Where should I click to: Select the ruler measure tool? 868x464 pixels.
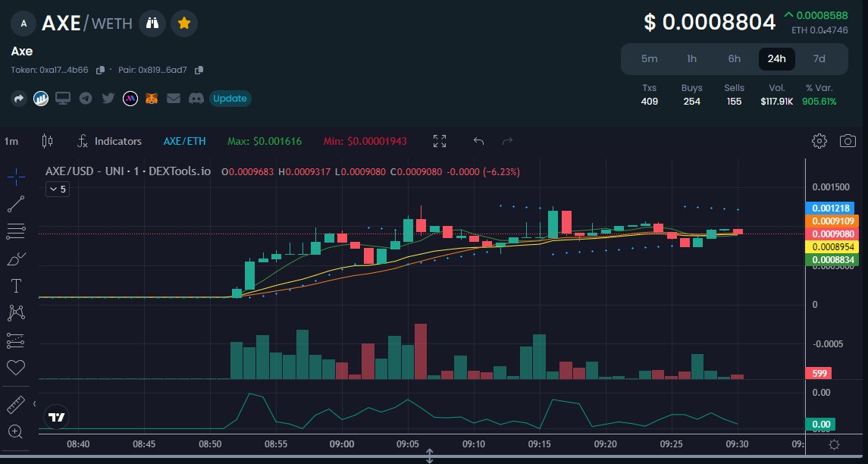16,405
